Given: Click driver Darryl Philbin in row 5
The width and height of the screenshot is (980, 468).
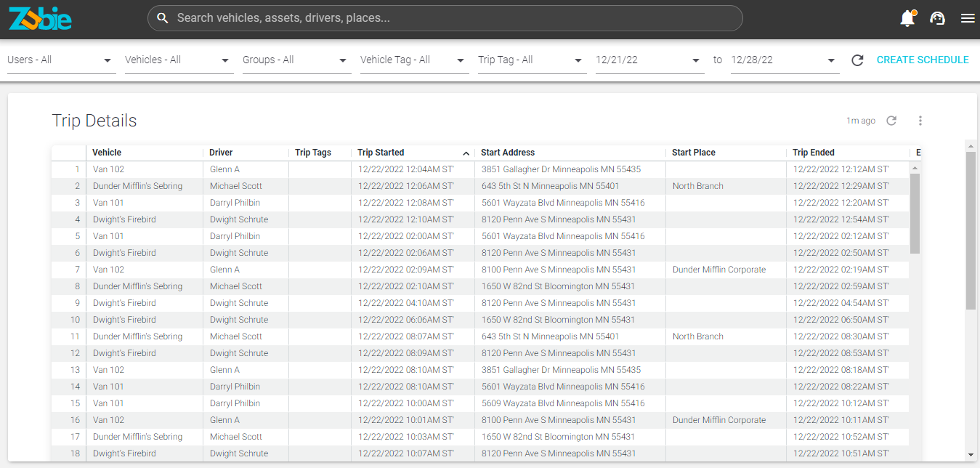Looking at the screenshot, I should click(x=235, y=236).
